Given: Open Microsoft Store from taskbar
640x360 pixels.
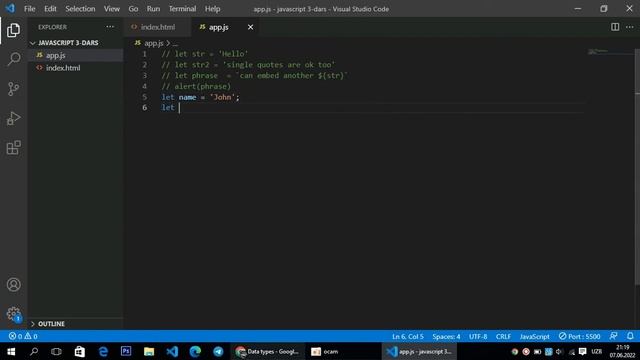Looking at the screenshot, I should tap(80, 351).
